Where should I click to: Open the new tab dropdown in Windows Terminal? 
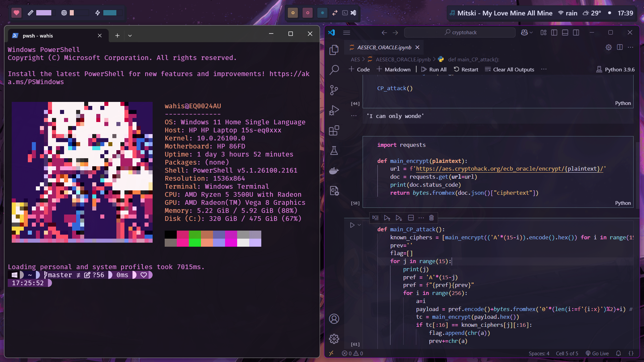tap(130, 35)
